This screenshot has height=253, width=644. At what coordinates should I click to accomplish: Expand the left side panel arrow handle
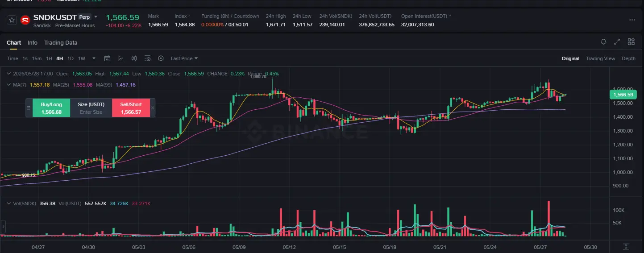pos(3,227)
